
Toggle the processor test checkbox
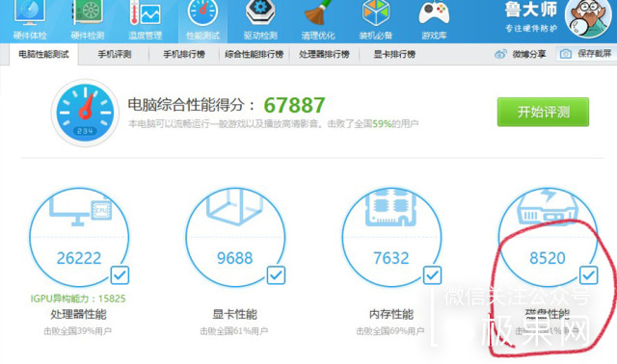pos(120,275)
